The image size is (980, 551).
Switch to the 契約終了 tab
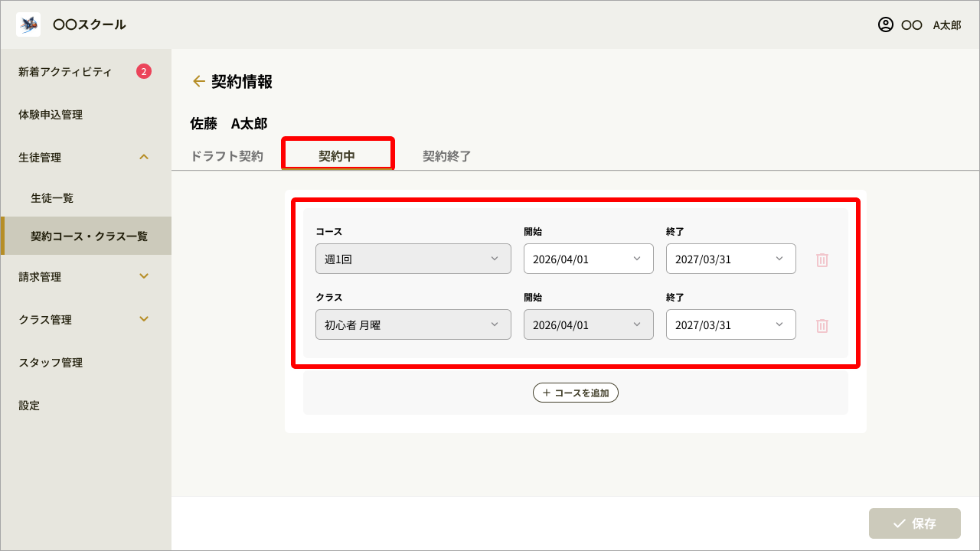click(x=447, y=155)
